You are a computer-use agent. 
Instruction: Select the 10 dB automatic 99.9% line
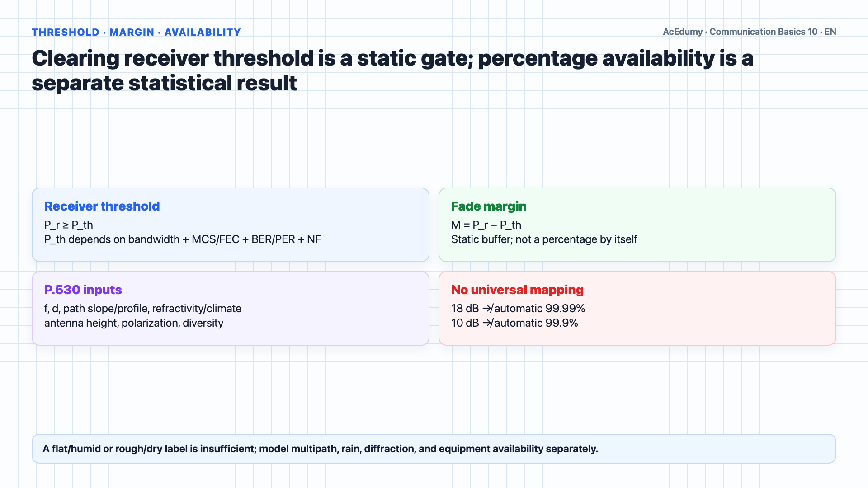(514, 323)
